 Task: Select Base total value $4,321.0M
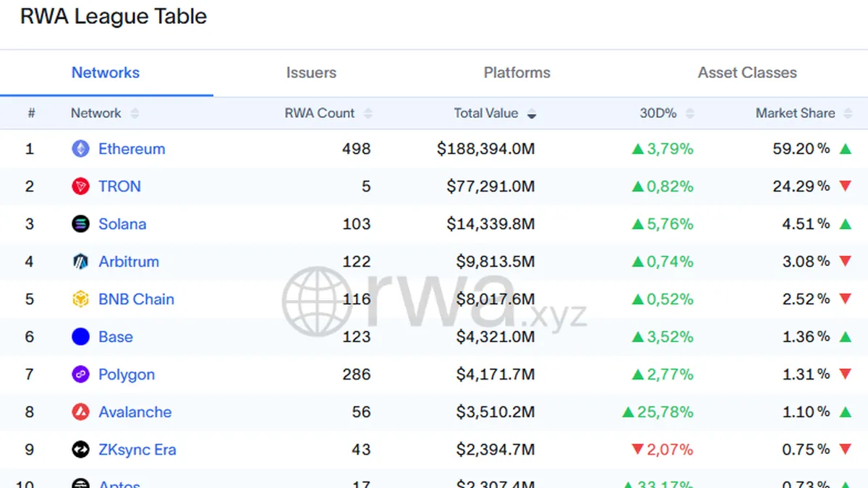(495, 337)
